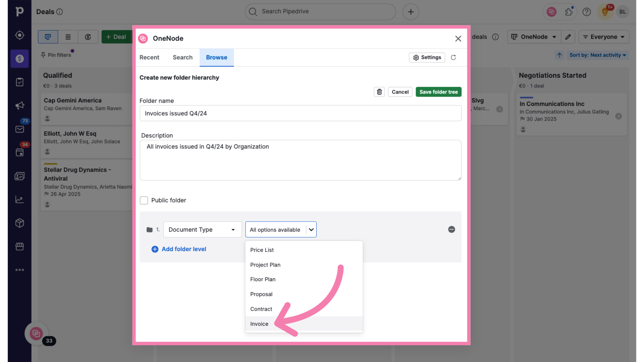Click the Pipedrive deals board view icon
The width and height of the screenshot is (644, 362).
pos(48,36)
